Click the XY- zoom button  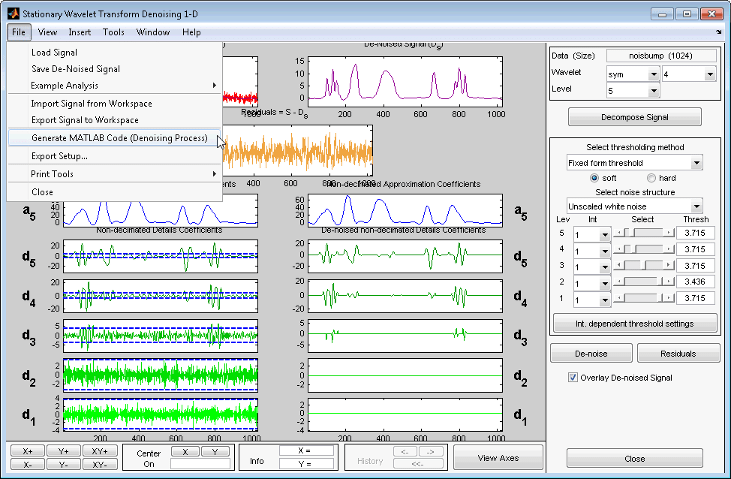(98, 465)
